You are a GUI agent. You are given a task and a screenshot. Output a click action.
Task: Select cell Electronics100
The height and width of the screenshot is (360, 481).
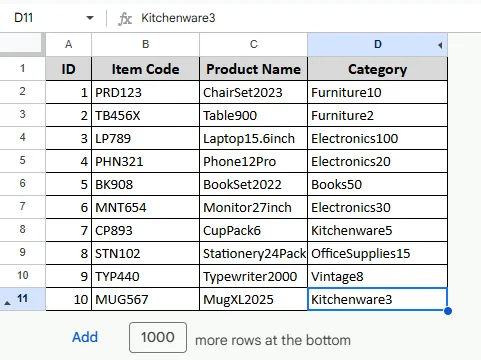pyautogui.click(x=378, y=138)
